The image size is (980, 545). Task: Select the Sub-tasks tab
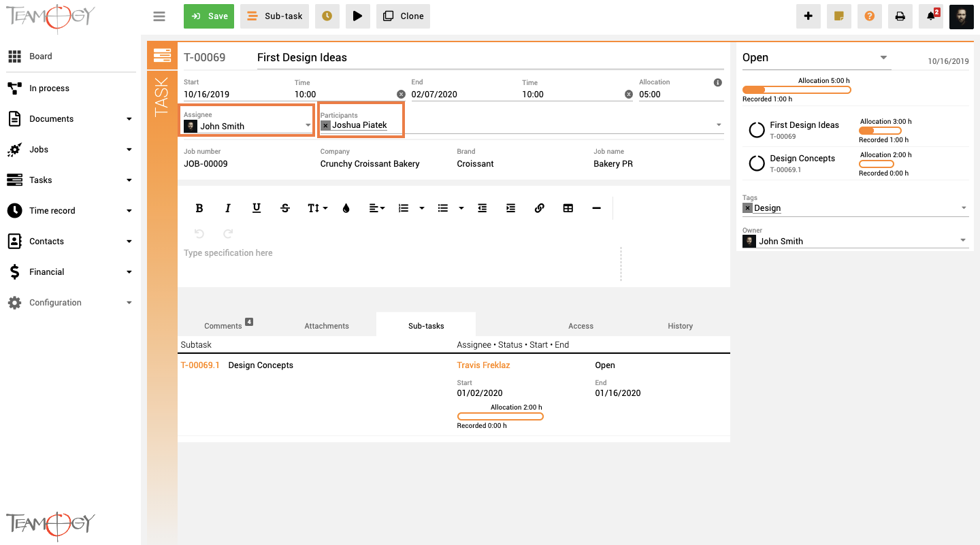pyautogui.click(x=426, y=326)
